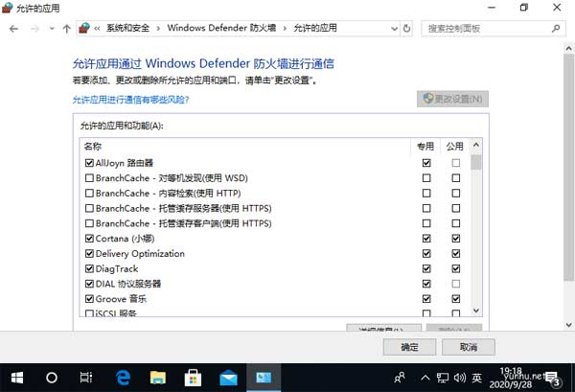The width and height of the screenshot is (575, 392).
Task: Enable BranchCache 托管缓存服务器 checkbox
Action: click(89, 208)
